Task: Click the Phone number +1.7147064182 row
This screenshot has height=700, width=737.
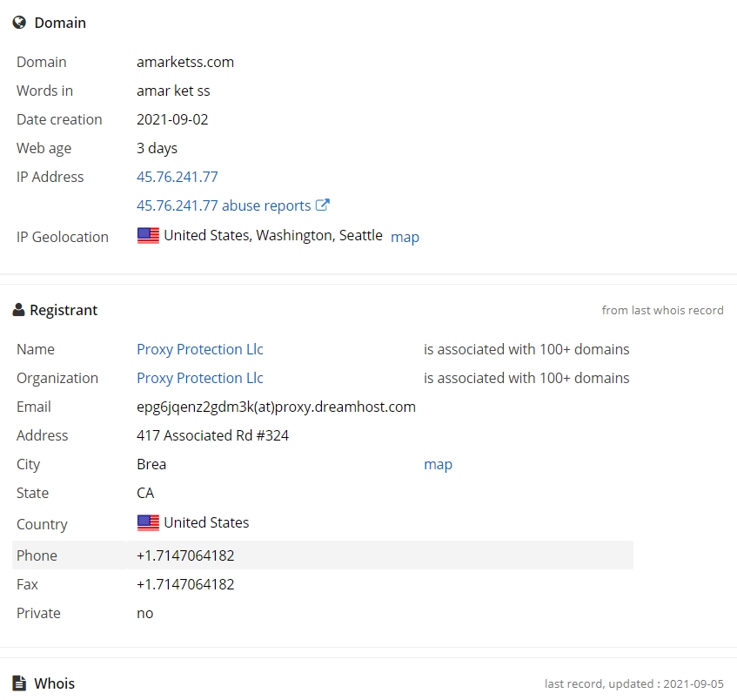Action: [323, 555]
